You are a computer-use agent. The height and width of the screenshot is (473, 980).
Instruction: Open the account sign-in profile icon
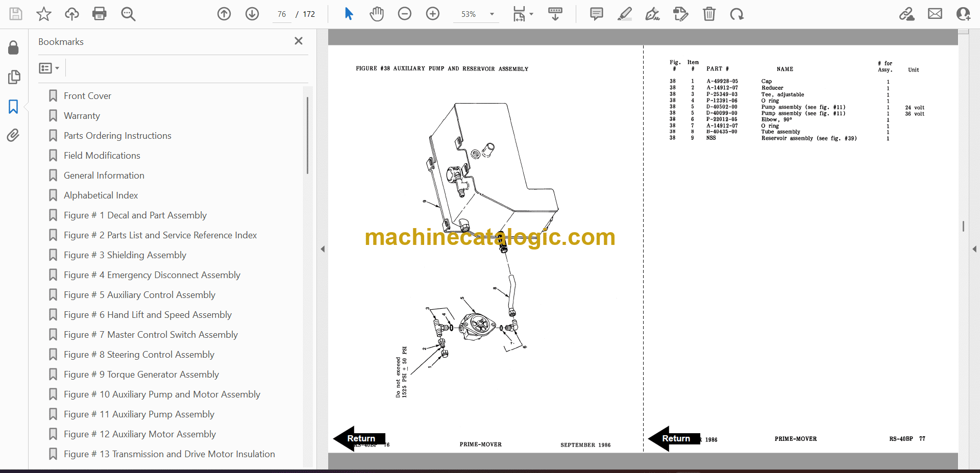[963, 14]
